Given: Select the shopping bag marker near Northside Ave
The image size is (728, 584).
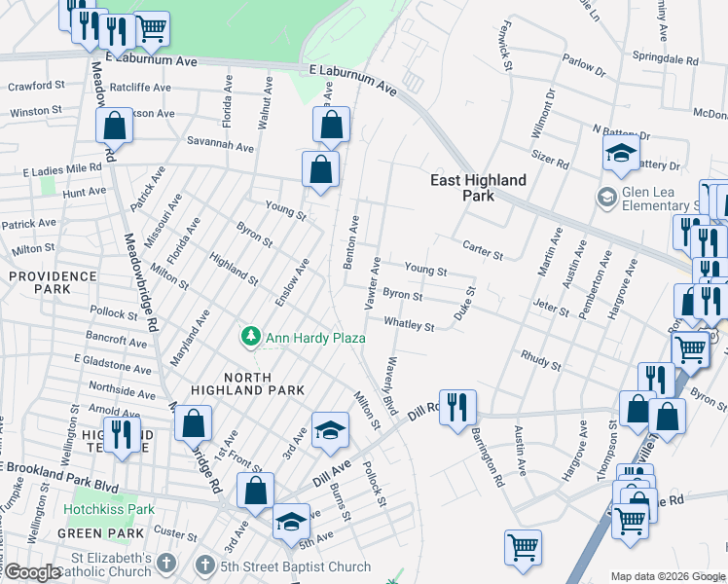Looking at the screenshot, I should (x=193, y=426).
